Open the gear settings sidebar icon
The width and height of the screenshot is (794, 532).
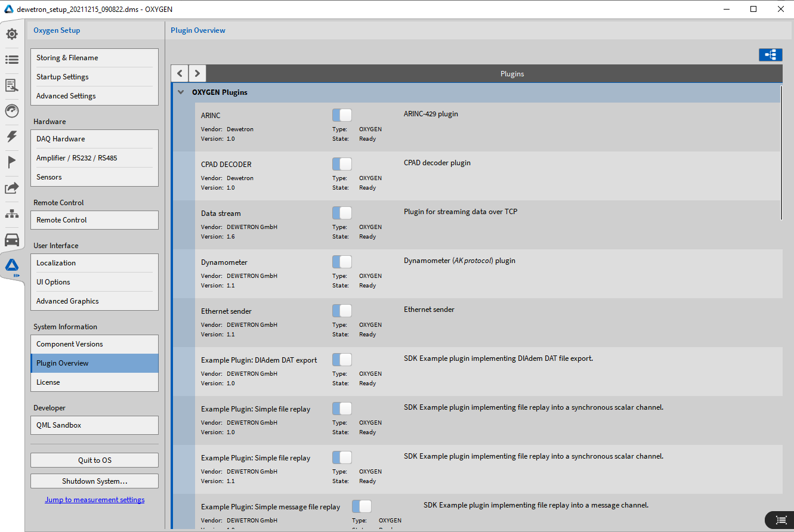tap(12, 34)
